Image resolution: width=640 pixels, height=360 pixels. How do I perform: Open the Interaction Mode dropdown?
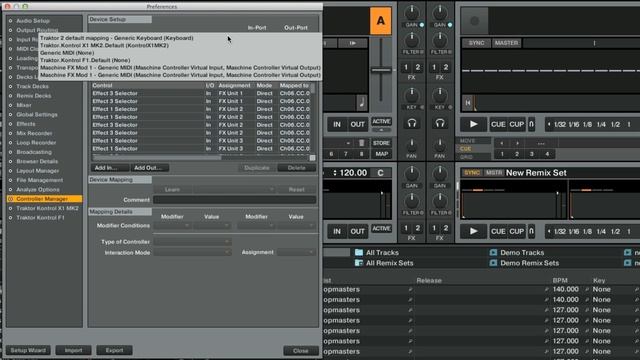coord(192,252)
